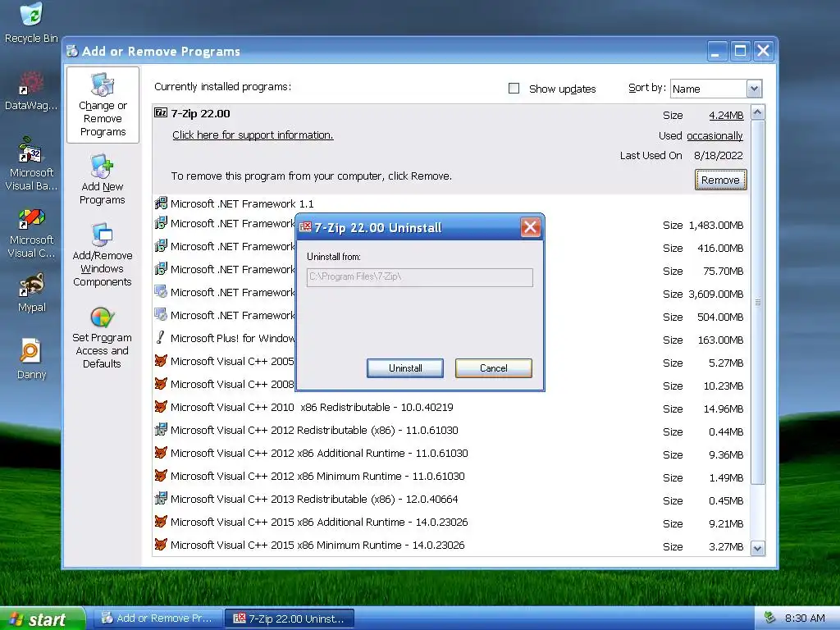
Task: Select Microsoft Visual C++ 2010 x86 Redistributable row
Action: tap(452, 407)
